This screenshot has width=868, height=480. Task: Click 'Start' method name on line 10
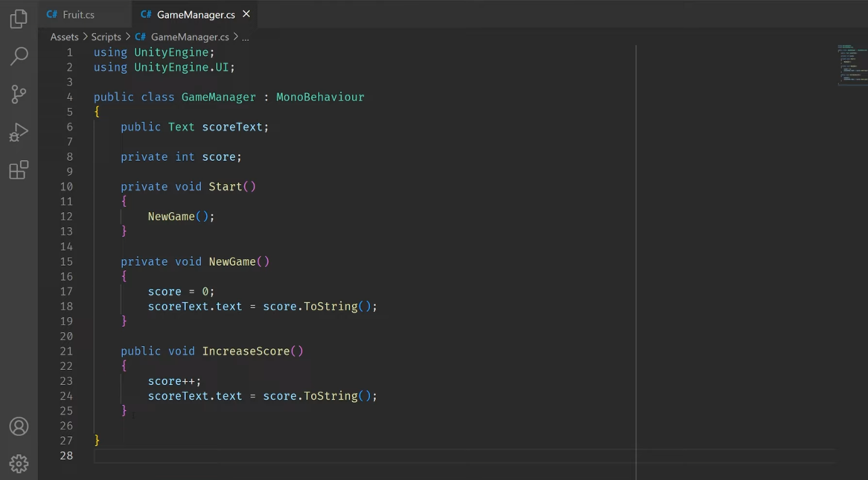point(225,186)
